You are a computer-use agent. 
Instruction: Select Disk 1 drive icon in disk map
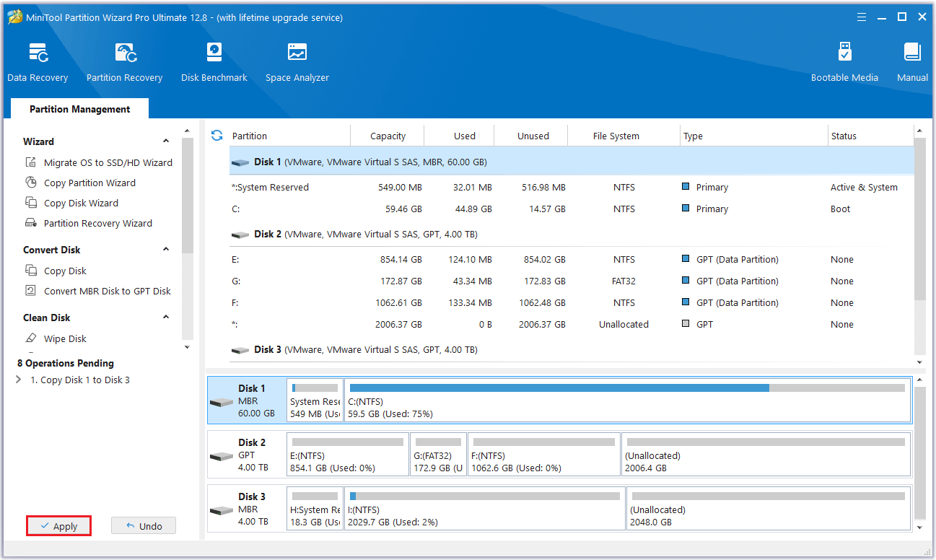[222, 402]
